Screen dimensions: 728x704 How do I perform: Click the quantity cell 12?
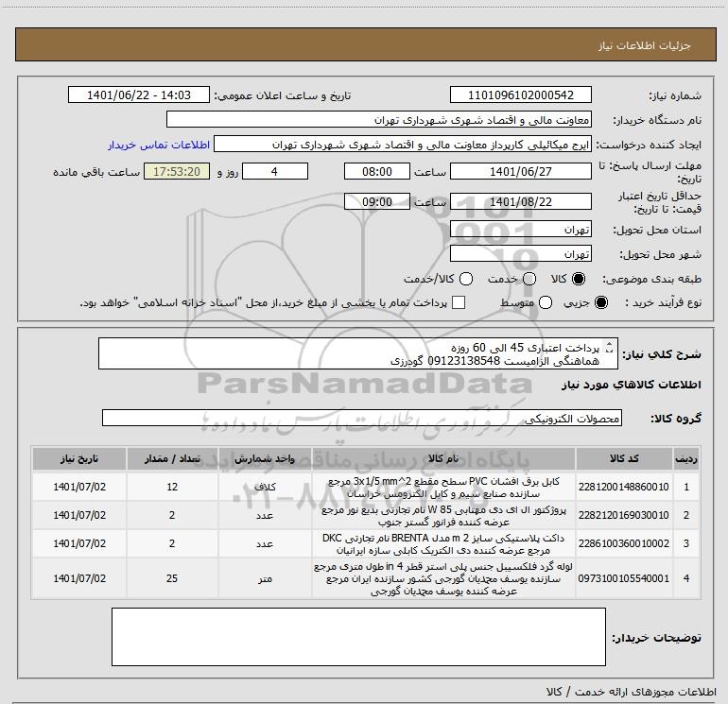172,487
